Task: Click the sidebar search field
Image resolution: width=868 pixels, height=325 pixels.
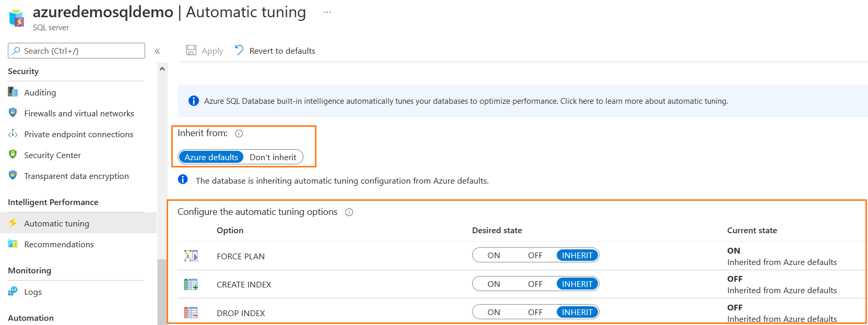Action: 76,51
